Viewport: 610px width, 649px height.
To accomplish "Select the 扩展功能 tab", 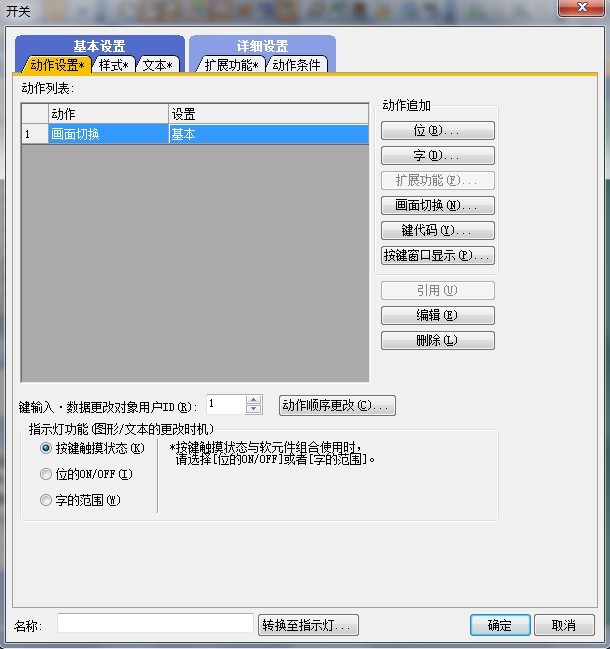I will 231,65.
